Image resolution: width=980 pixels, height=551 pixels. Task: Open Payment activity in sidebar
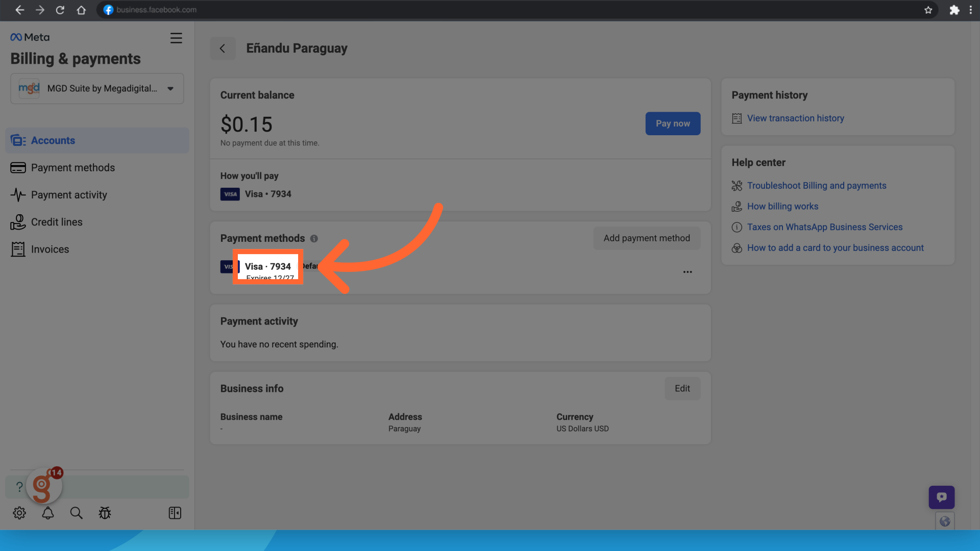69,195
